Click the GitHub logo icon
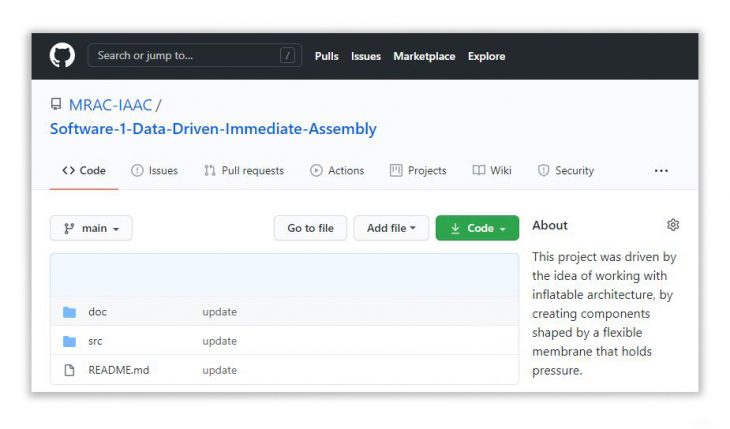Viewport: 730px width, 429px height. point(62,56)
